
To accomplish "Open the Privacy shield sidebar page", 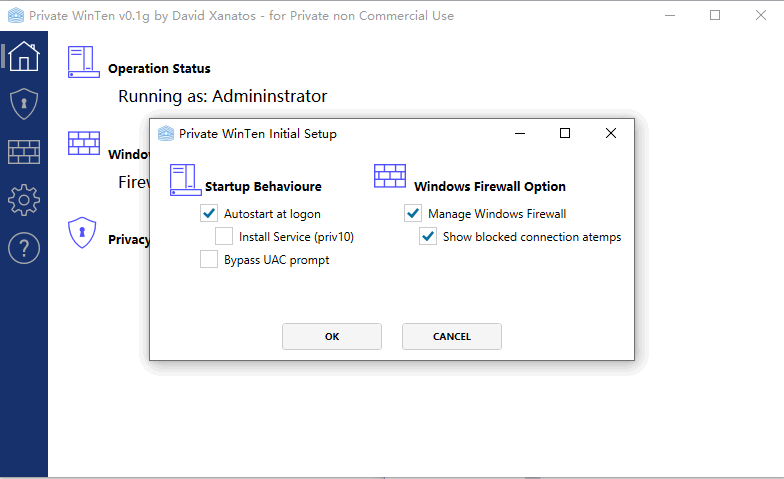I will click(23, 103).
